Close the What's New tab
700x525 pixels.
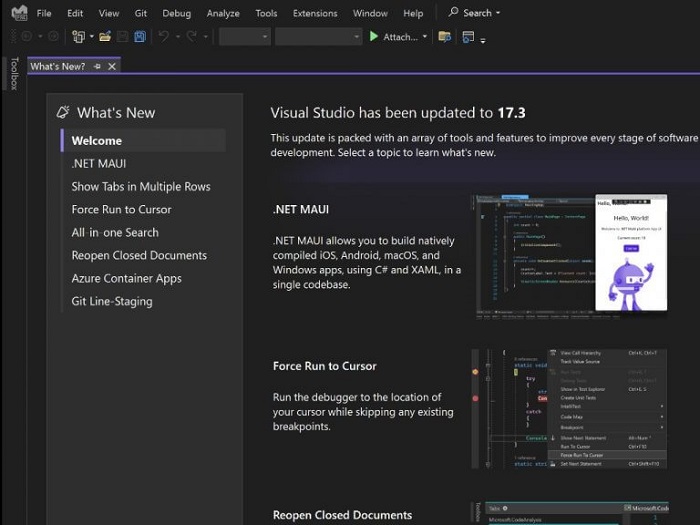coord(111,66)
